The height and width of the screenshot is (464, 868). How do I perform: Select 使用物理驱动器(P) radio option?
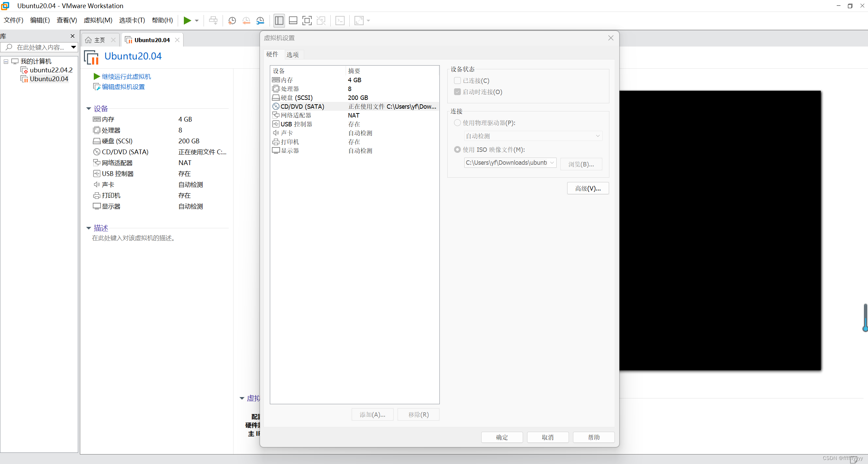pyautogui.click(x=457, y=123)
